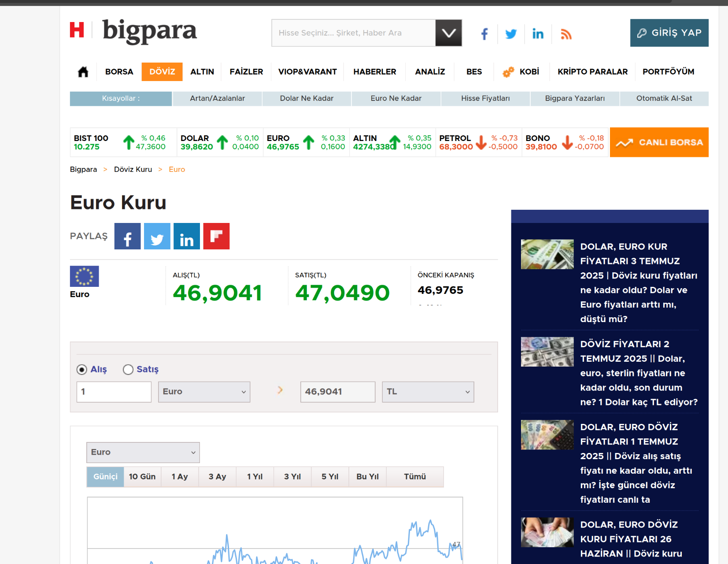The width and height of the screenshot is (728, 564).
Task: Click the DOLAR ticker item
Action: click(219, 142)
